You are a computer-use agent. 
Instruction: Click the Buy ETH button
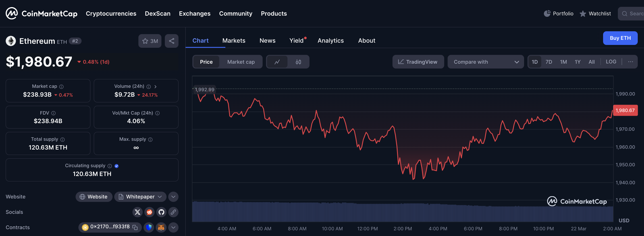620,38
